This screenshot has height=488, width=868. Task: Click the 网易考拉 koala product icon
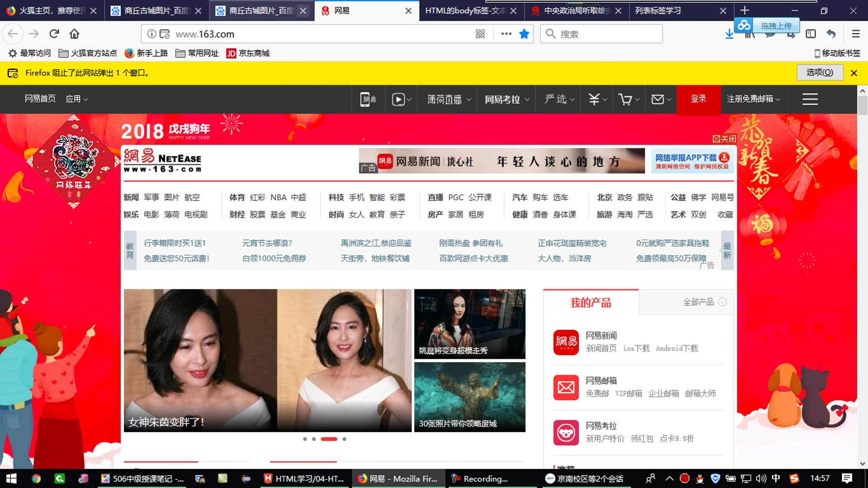[566, 432]
